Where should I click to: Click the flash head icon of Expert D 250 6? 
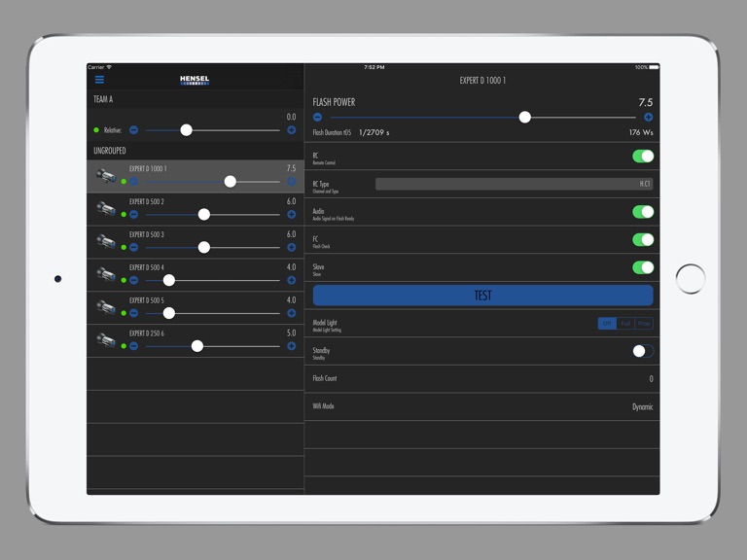coord(106,340)
